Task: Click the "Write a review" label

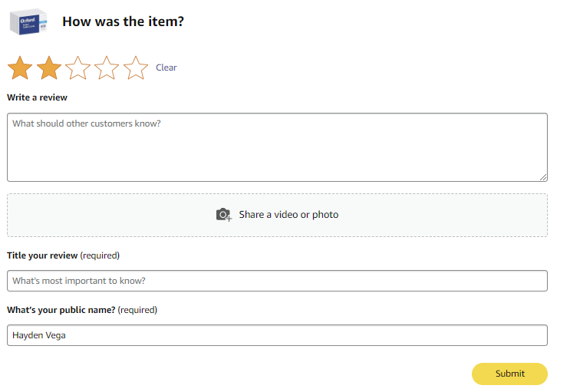Action: [37, 97]
